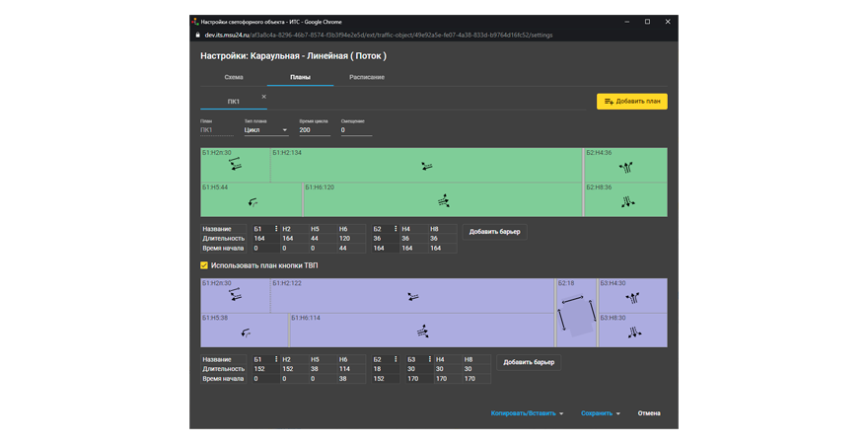Image resolution: width=868 pixels, height=444 pixels.
Task: Click the Б2:Н4:36 phase in green plan
Action: (x=625, y=167)
